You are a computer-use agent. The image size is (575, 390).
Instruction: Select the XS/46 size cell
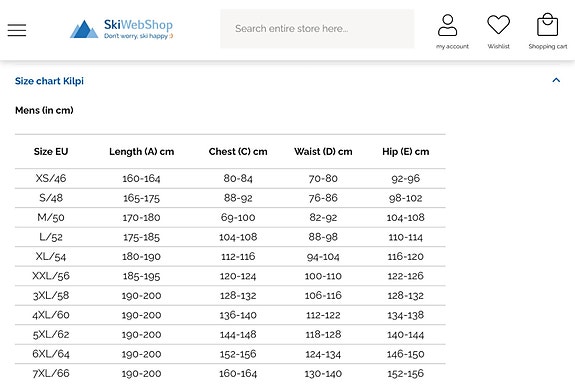coord(51,179)
